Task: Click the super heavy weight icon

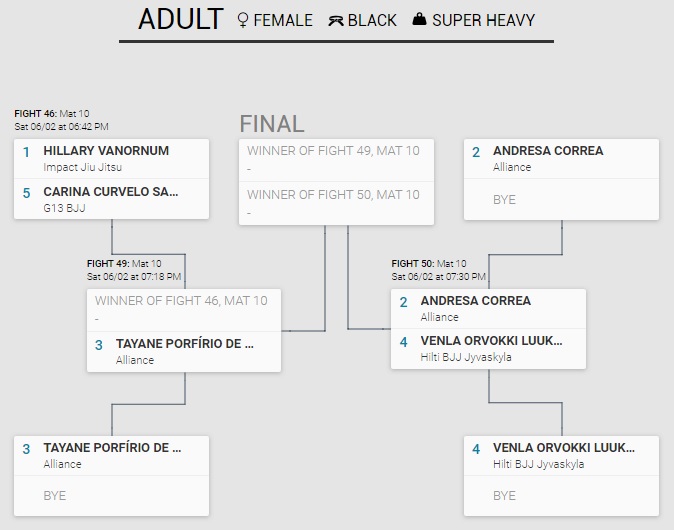Action: [420, 20]
